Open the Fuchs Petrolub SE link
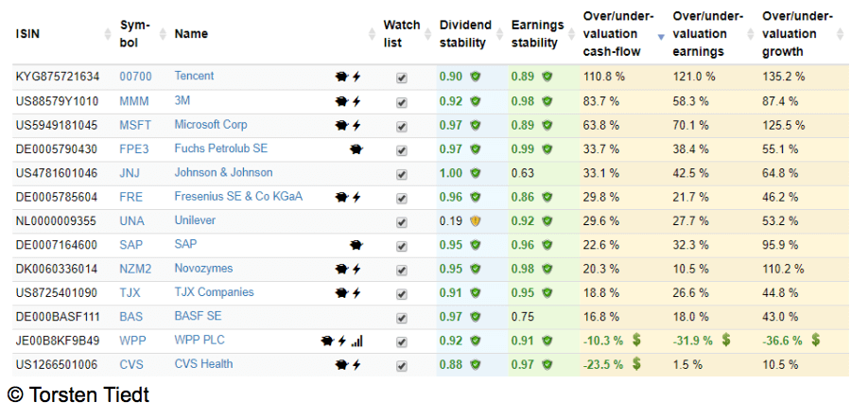The height and width of the screenshot is (420, 868). tap(221, 149)
